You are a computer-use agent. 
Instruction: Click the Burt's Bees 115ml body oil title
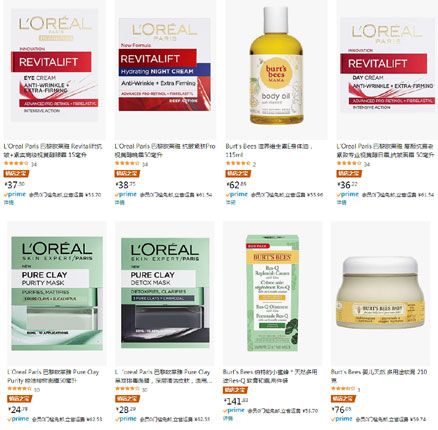(269, 151)
